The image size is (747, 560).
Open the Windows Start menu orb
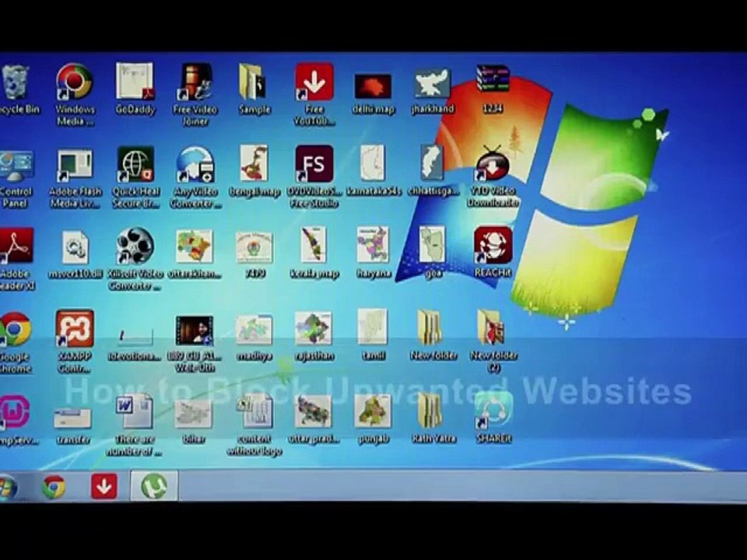pyautogui.click(x=8, y=487)
